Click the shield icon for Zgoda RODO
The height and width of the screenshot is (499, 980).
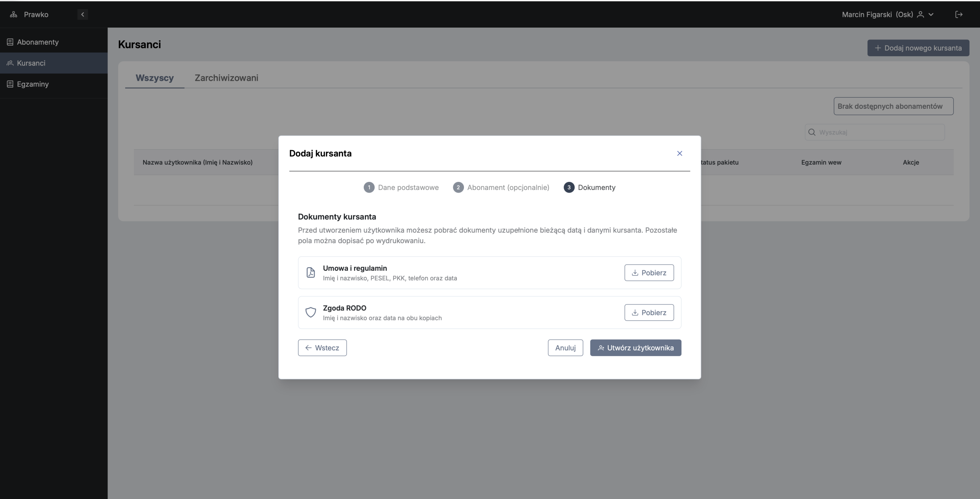click(x=311, y=312)
